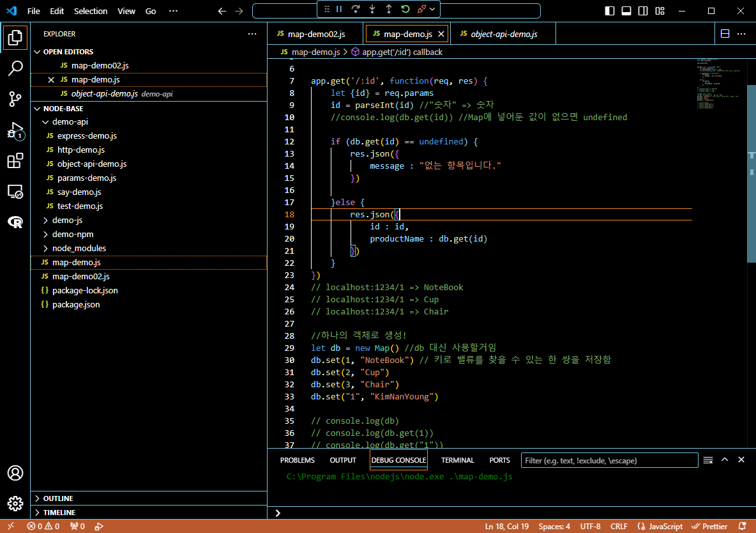Focus the debug console filter field
The height and width of the screenshot is (533, 756).
coord(609,460)
